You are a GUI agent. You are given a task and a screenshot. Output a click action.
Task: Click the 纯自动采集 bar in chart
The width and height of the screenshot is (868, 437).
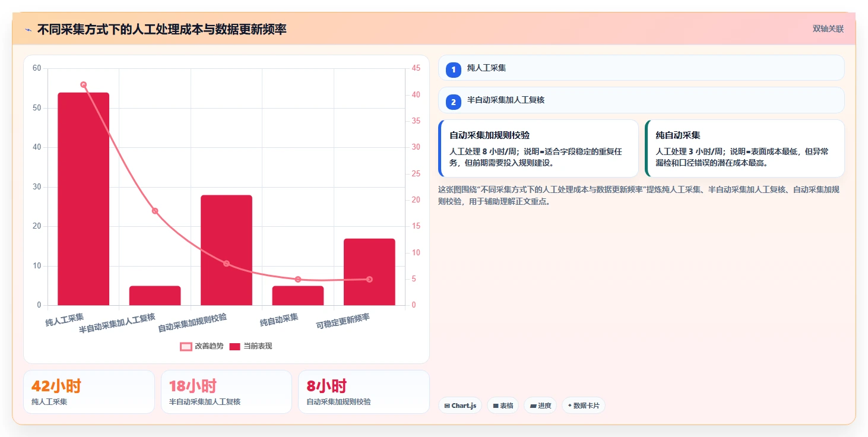tap(298, 296)
